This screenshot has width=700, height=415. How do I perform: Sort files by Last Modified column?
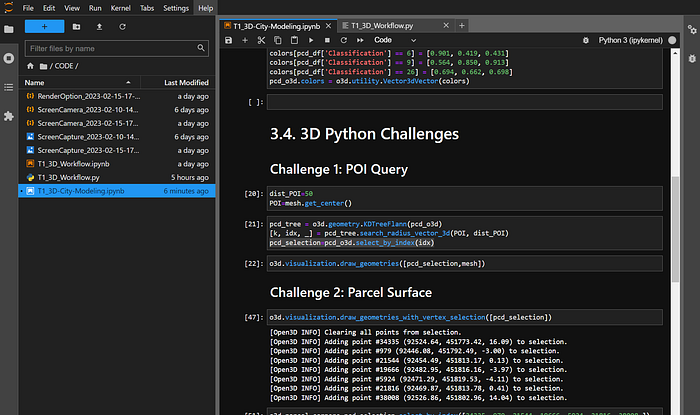[185, 82]
